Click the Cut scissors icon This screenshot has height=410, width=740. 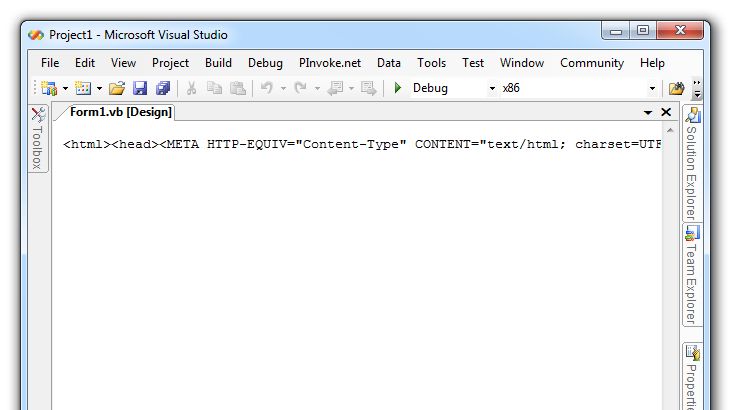[191, 88]
